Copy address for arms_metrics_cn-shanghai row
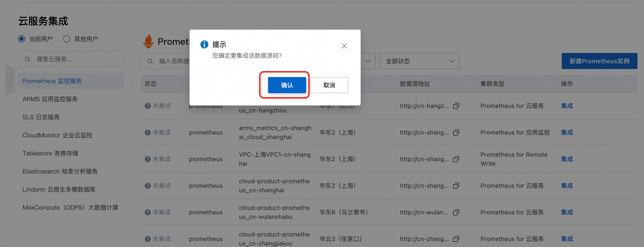 (456, 133)
